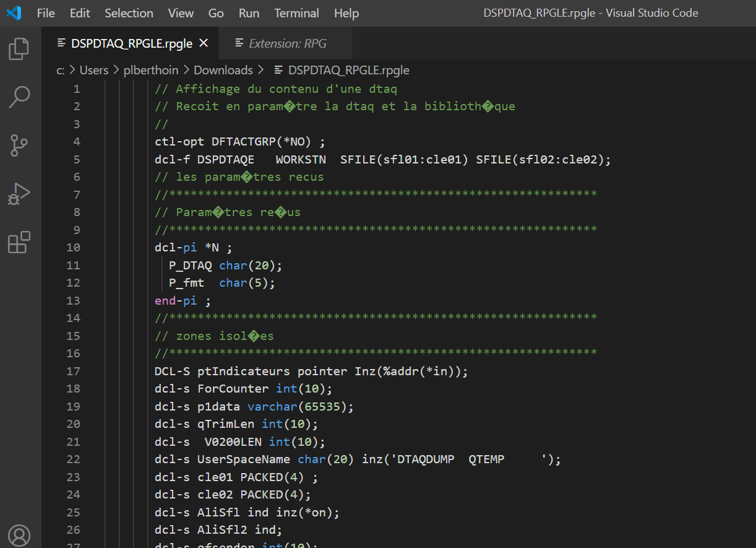Click line number 17 in the gutter
This screenshot has height=548, width=756.
pyautogui.click(x=73, y=372)
